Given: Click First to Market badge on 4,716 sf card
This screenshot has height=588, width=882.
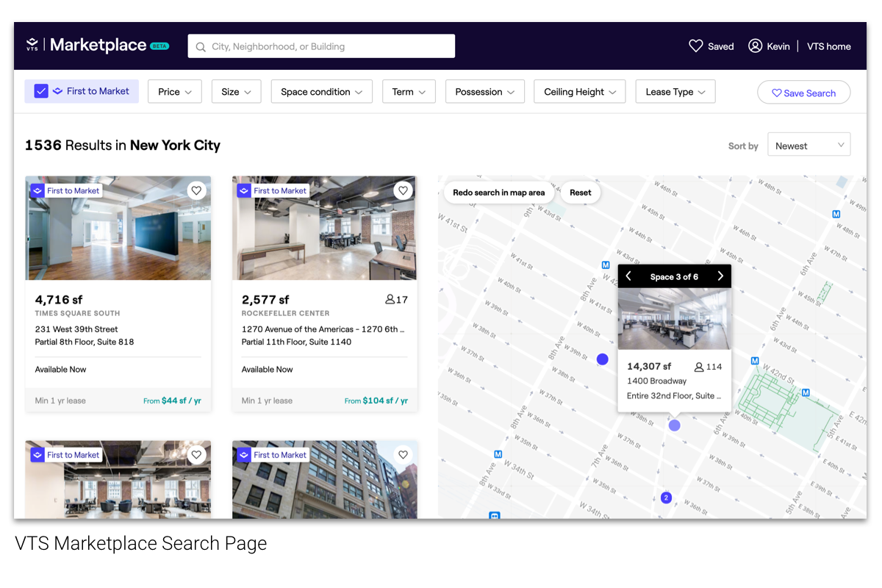Looking at the screenshot, I should click(x=65, y=190).
